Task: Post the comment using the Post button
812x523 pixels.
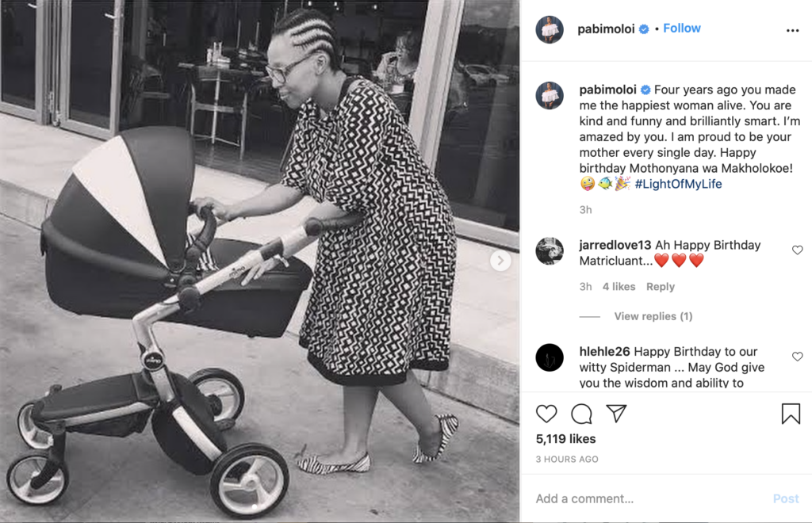Action: (x=786, y=498)
